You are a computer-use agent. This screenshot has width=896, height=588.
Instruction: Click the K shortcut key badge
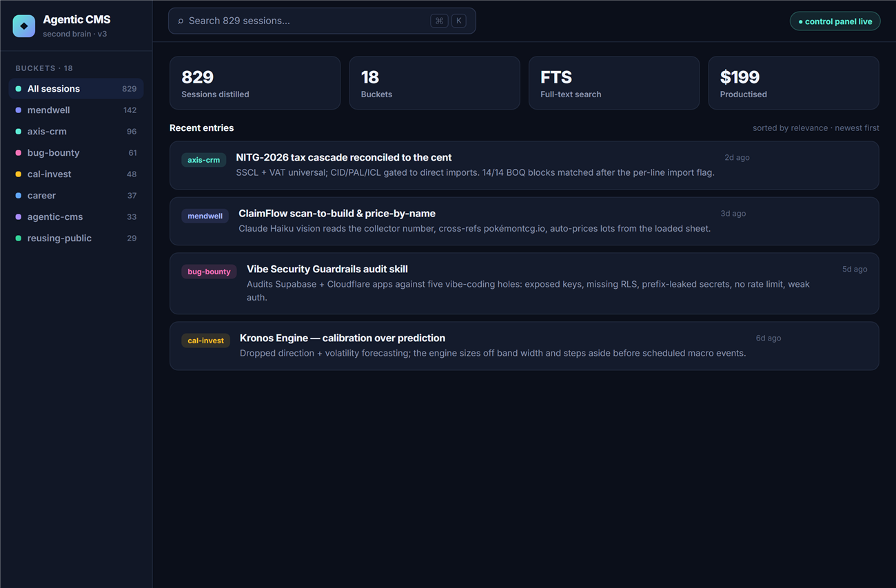coord(459,21)
